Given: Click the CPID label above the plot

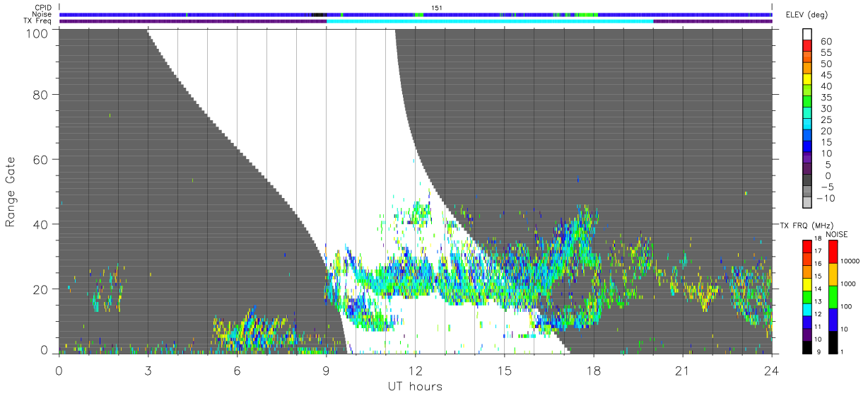Looking at the screenshot, I should point(42,8).
